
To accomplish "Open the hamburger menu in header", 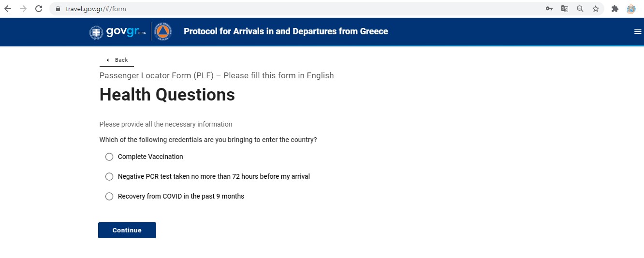I will [637, 32].
